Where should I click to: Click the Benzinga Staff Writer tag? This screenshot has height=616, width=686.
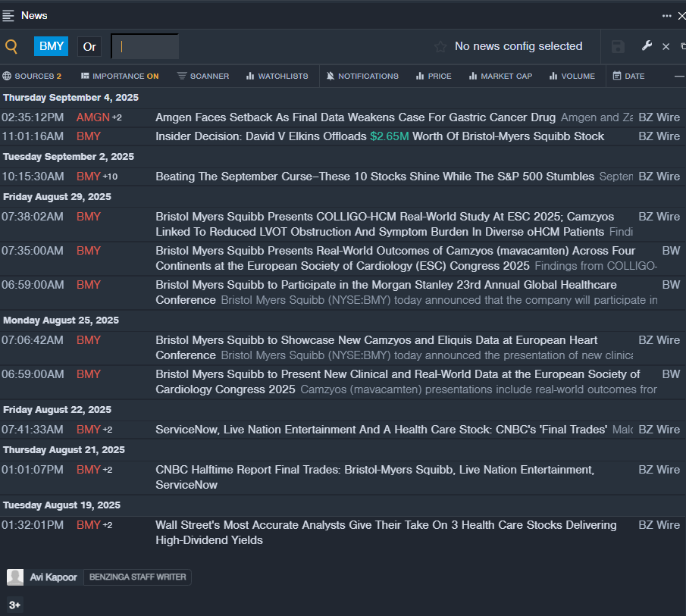click(137, 577)
